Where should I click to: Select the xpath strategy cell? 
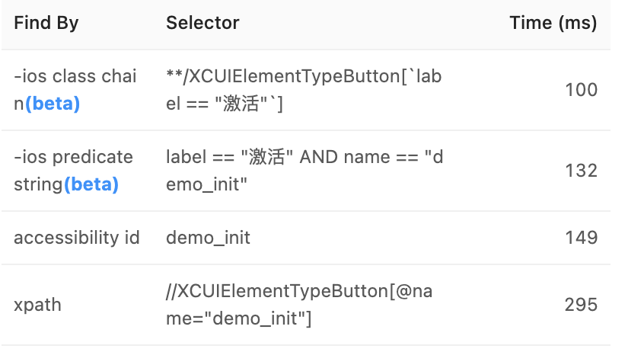37,305
